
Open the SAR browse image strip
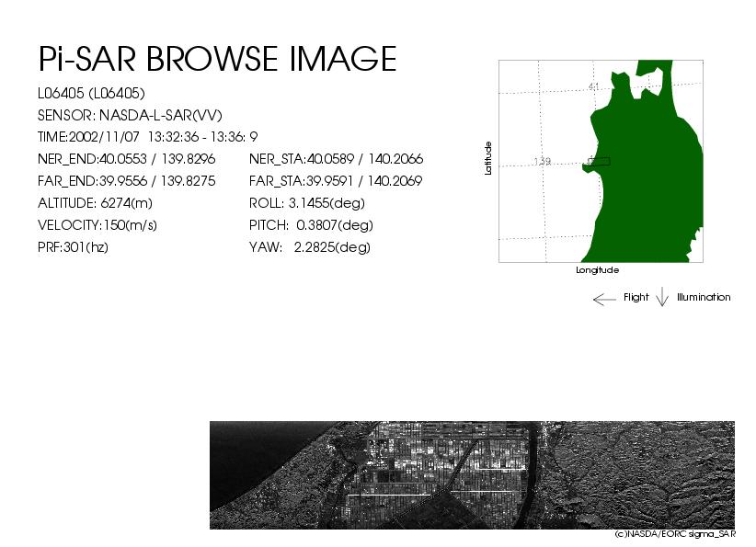tap(472, 475)
